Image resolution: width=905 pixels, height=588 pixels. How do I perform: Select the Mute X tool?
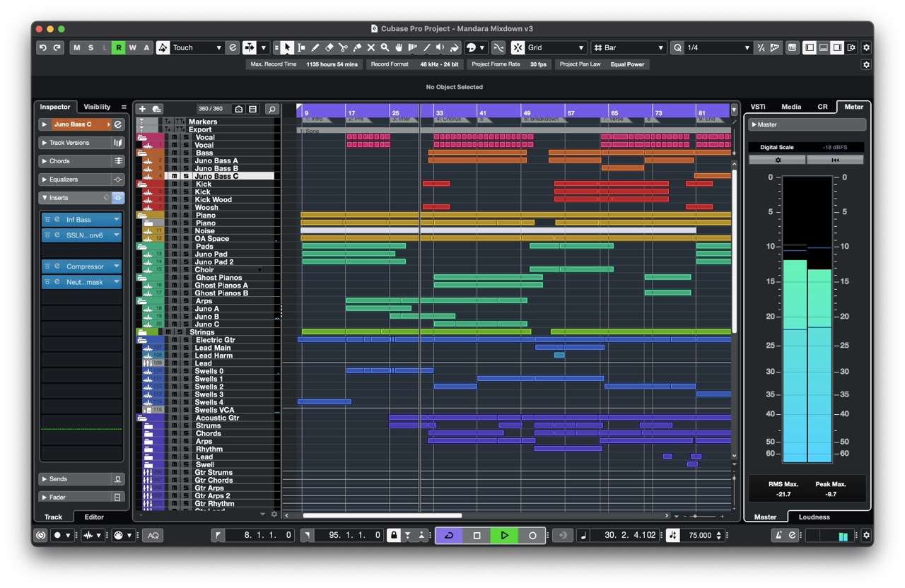pyautogui.click(x=370, y=47)
